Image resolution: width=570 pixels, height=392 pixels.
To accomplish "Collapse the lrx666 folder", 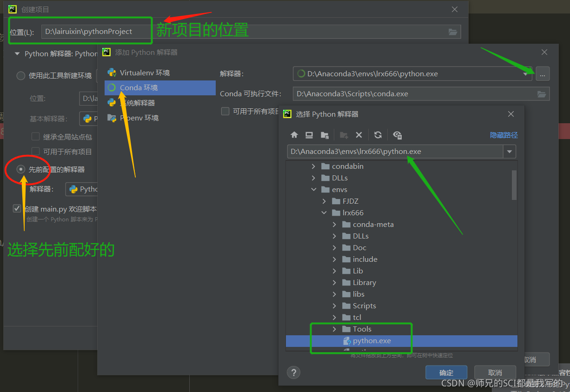I will [324, 213].
